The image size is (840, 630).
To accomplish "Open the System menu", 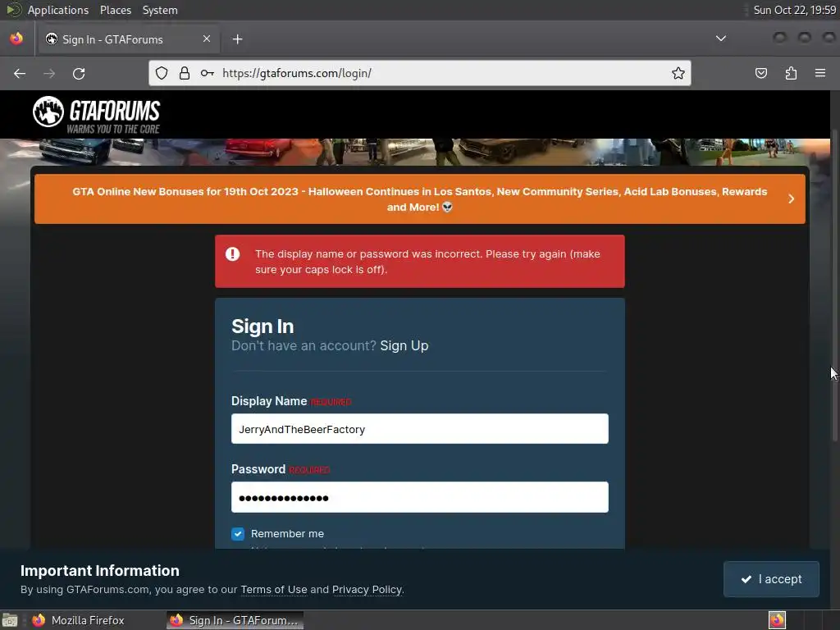I will click(x=160, y=10).
